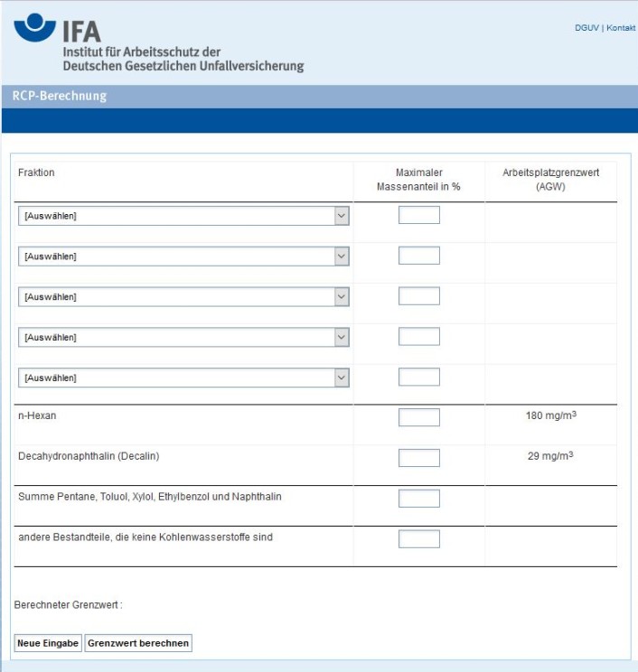Click the Decahydronaphthalin mass percentage field
The image size is (638, 672).
pyautogui.click(x=419, y=458)
